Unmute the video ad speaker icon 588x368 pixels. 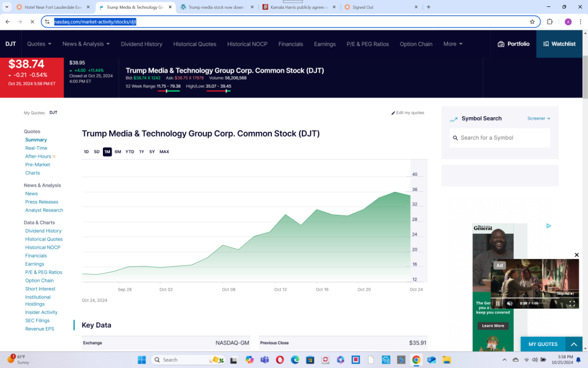[510, 303]
